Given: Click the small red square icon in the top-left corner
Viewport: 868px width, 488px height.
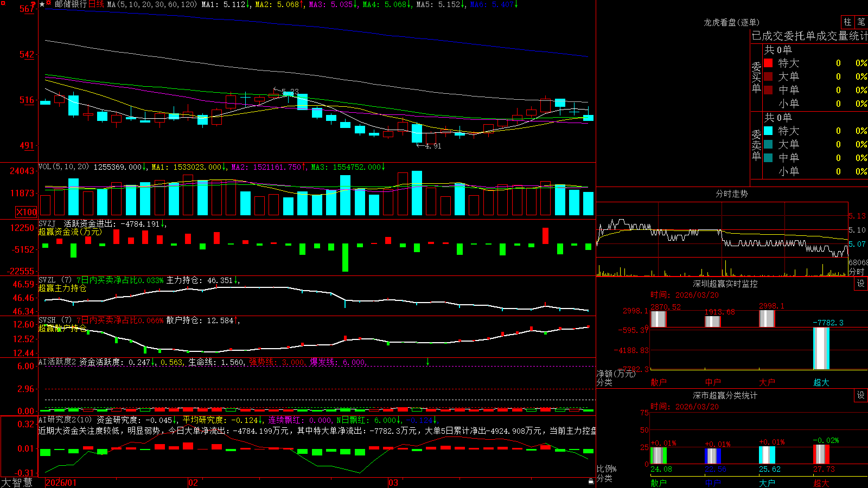Looking at the screenshot, I should coord(3,3).
